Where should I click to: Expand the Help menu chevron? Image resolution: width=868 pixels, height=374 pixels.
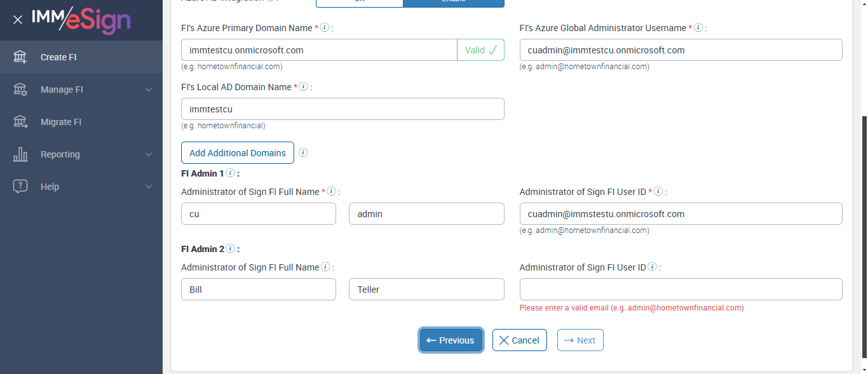(x=149, y=187)
